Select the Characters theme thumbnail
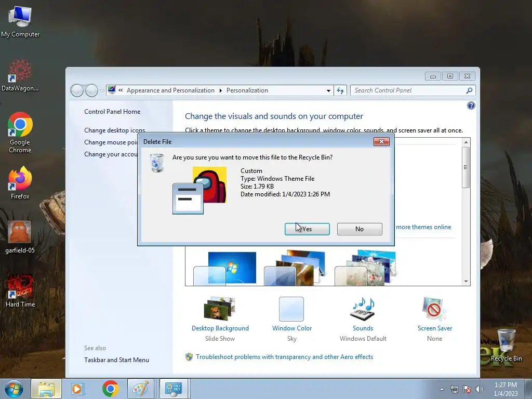 click(x=366, y=268)
